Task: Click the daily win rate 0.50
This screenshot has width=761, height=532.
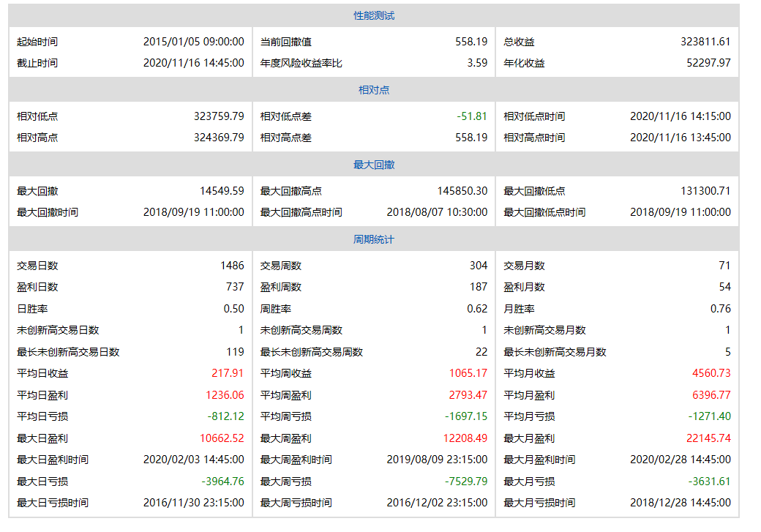Action: [233, 310]
